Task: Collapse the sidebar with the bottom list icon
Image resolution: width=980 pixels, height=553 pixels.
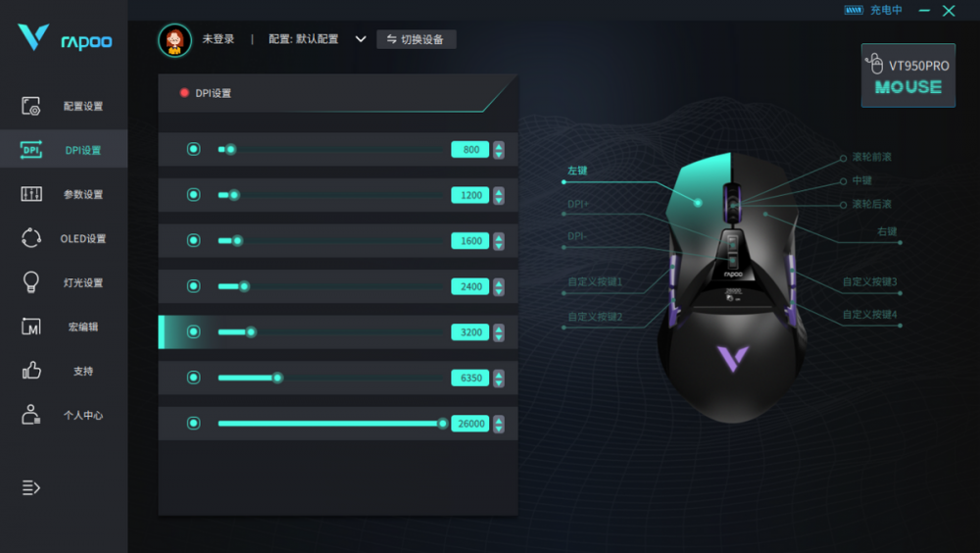Action: pos(30,487)
